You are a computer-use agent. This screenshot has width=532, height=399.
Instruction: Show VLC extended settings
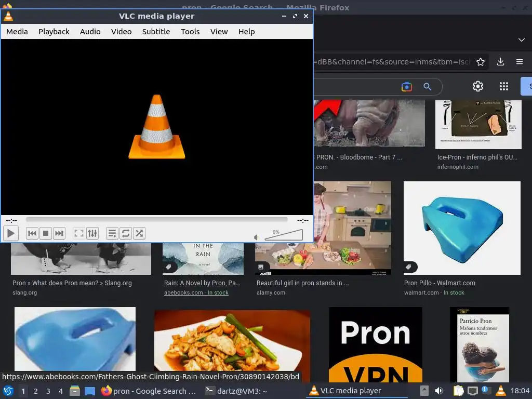92,233
